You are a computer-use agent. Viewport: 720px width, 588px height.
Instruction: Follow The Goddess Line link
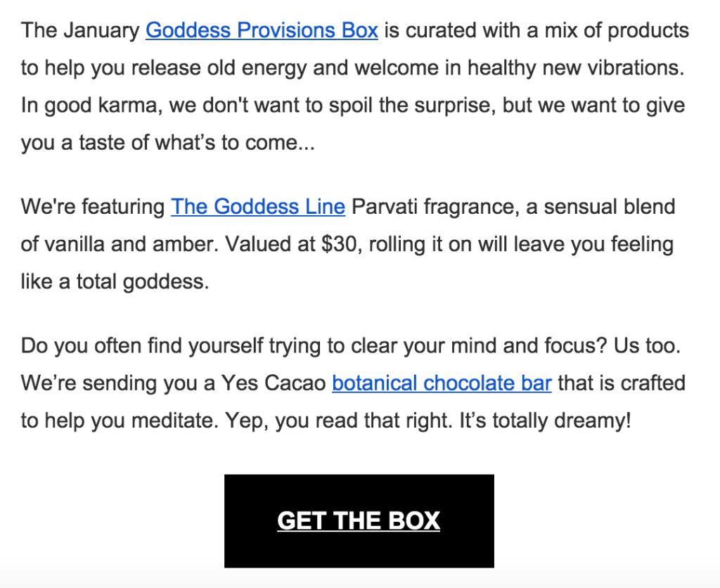click(x=258, y=206)
